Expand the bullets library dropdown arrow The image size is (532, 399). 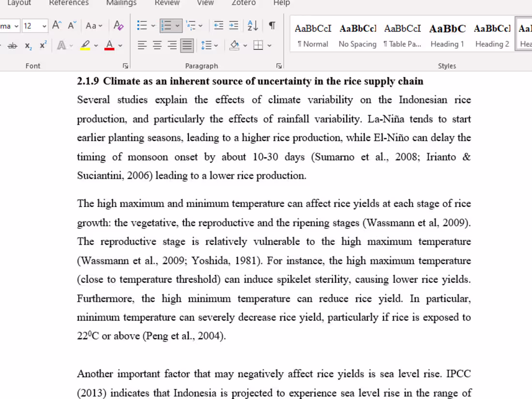(153, 26)
